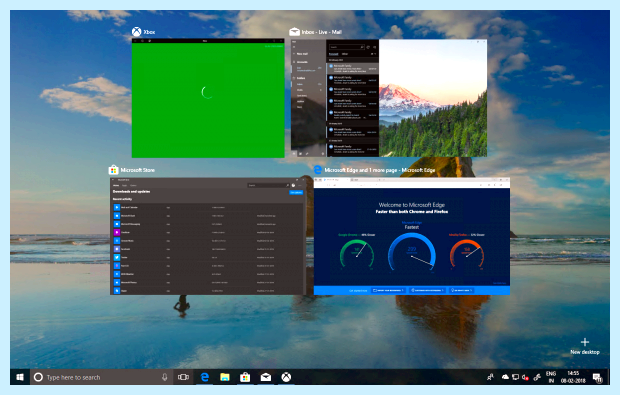Click the muted volume tray icon
This screenshot has width=620, height=395.
[x=525, y=377]
